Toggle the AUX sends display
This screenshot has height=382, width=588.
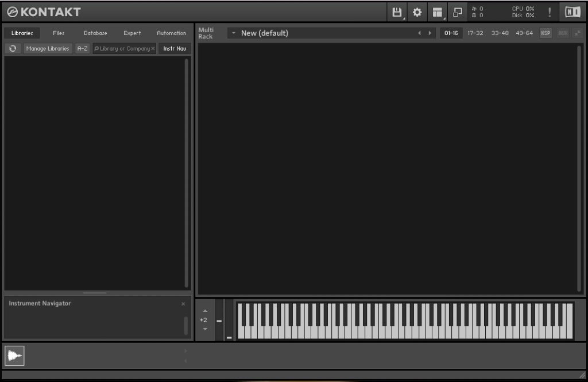[563, 33]
